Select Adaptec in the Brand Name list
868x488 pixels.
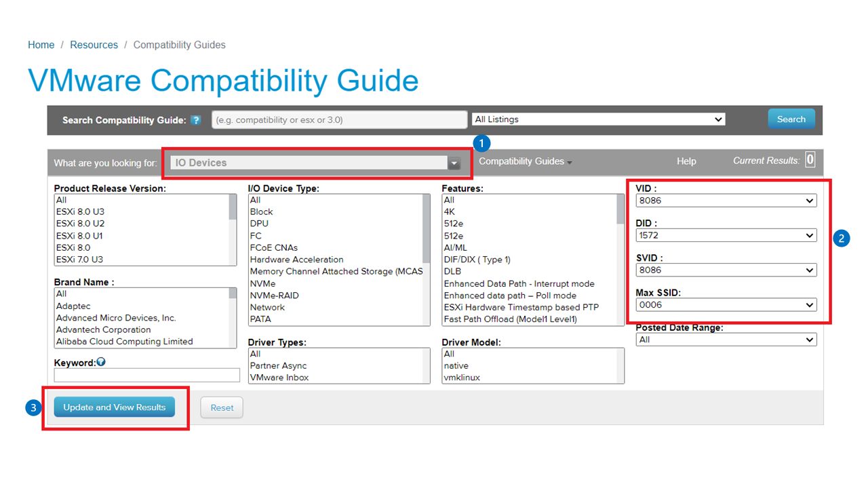(74, 306)
